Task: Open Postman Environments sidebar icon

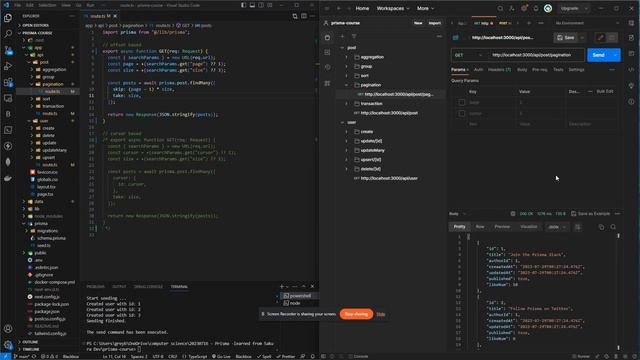Action: [x=327, y=52]
